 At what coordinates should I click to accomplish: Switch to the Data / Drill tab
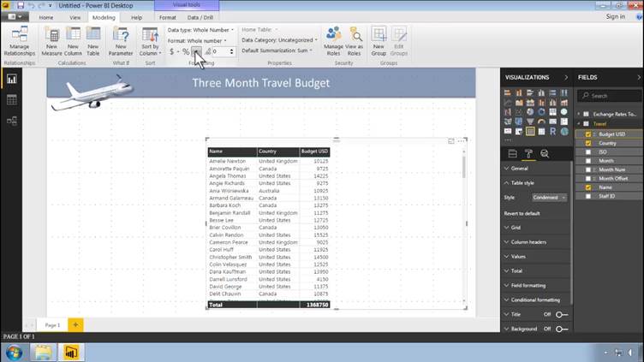click(200, 17)
